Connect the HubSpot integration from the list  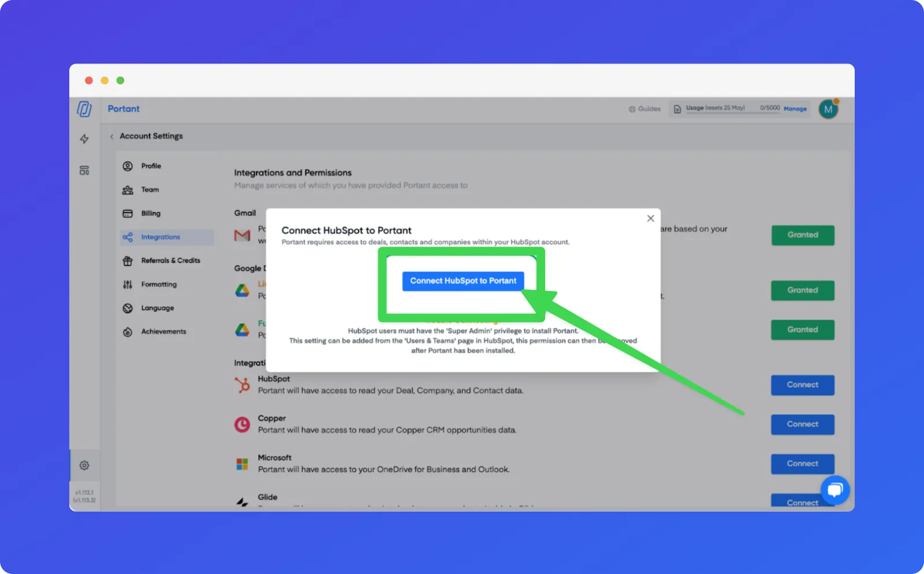click(x=803, y=385)
